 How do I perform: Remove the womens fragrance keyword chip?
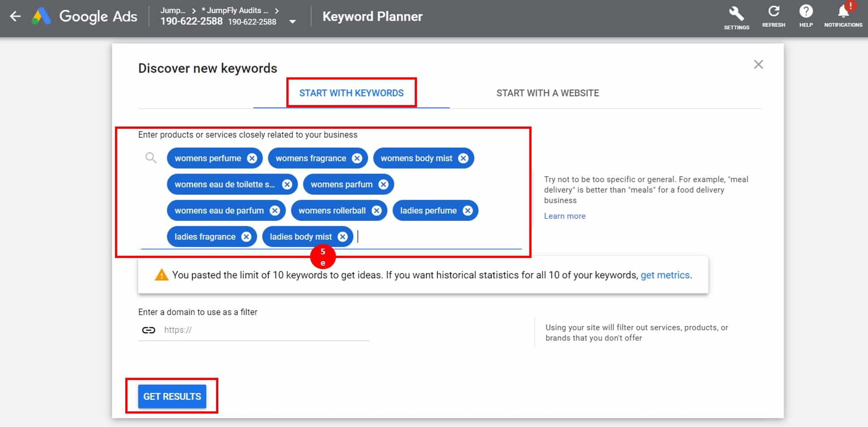[357, 158]
